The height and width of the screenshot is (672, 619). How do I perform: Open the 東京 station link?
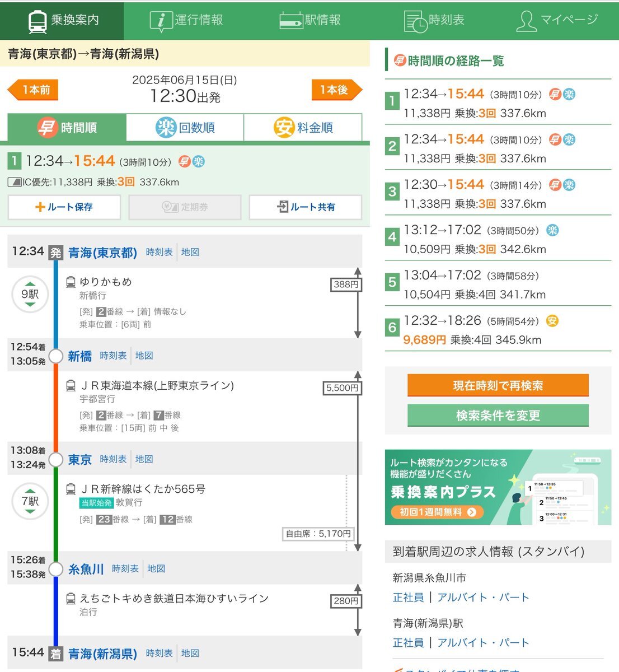point(80,460)
